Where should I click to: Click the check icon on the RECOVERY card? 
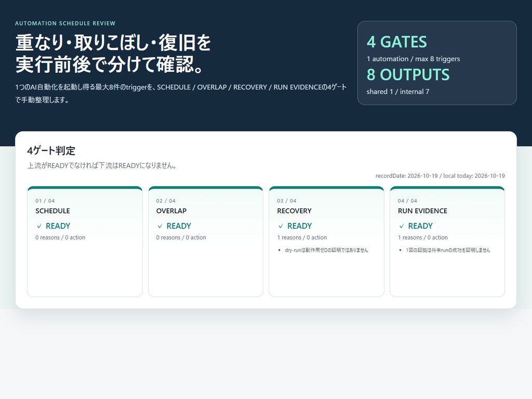coord(281,226)
